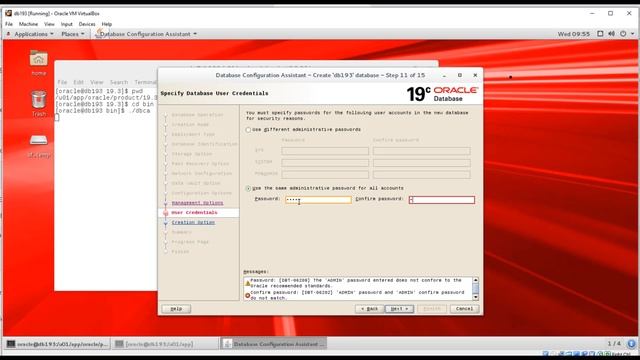Maximize the DBCA wizard window

[x=460, y=76]
